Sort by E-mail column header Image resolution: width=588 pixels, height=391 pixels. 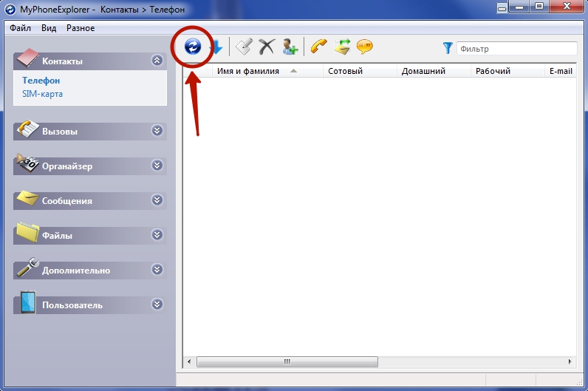(x=561, y=71)
